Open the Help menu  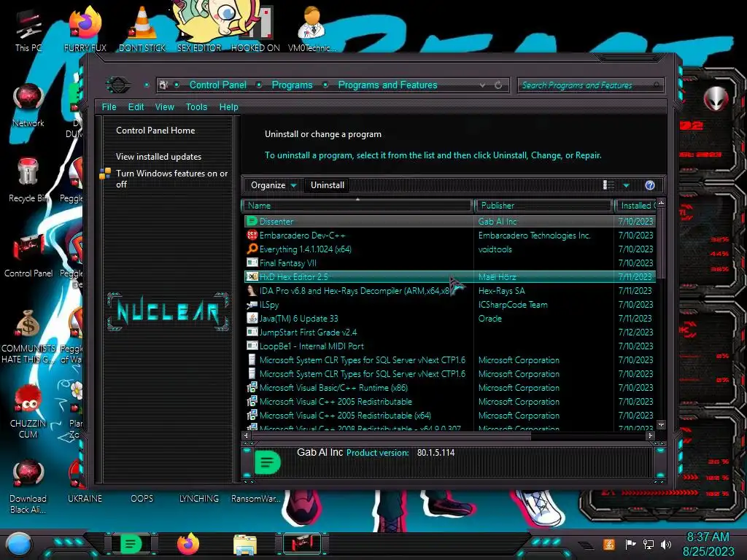coord(228,107)
